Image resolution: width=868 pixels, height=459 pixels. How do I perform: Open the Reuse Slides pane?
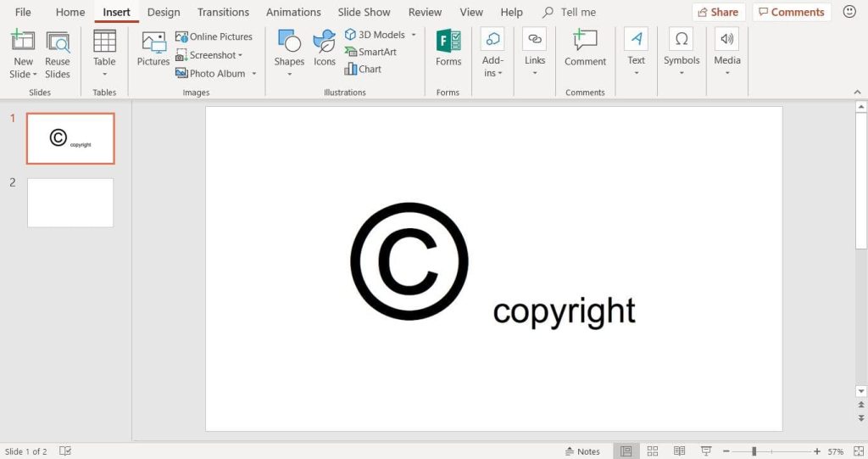[x=57, y=55]
